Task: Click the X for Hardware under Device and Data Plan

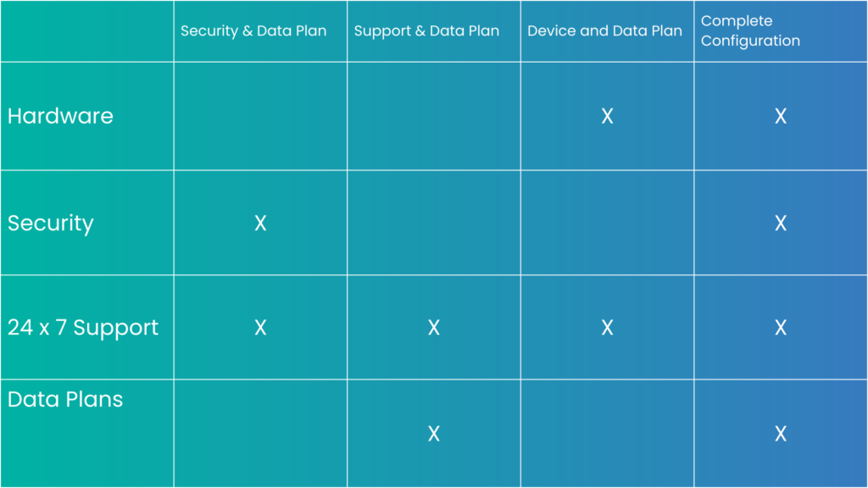Action: point(607,116)
